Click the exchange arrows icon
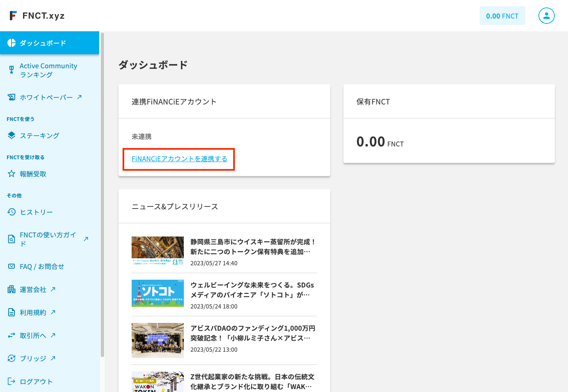Image resolution: width=568 pixels, height=392 pixels. tap(12, 335)
